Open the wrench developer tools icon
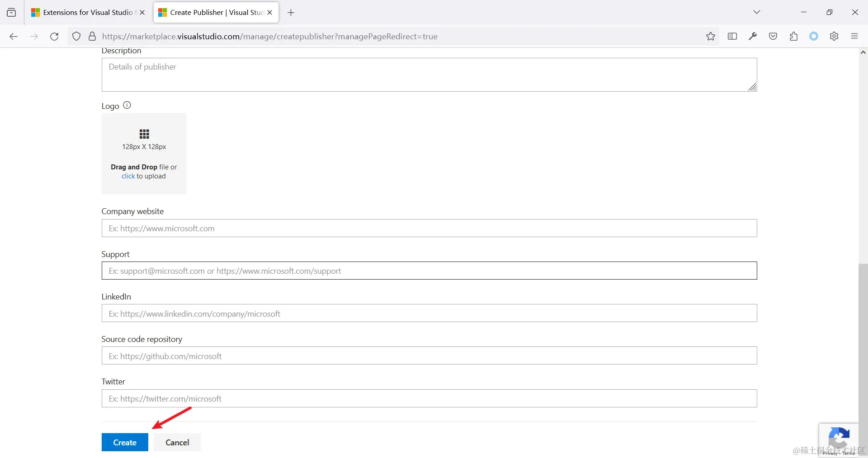The image size is (868, 458). coord(753,37)
